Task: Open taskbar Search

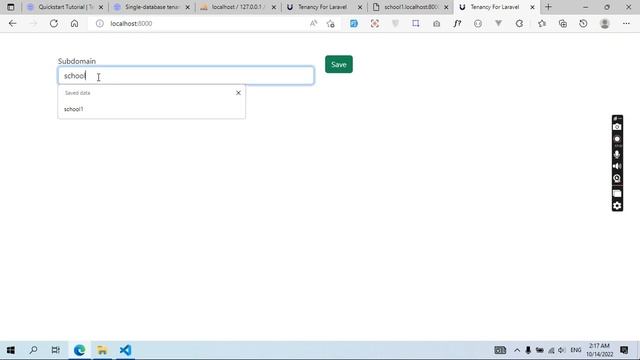Action: pos(33,350)
